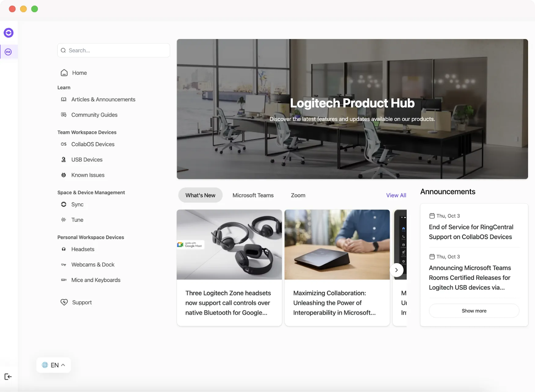Open Mice and Keyboards label
Viewport: 535px width, 392px height.
96,280
